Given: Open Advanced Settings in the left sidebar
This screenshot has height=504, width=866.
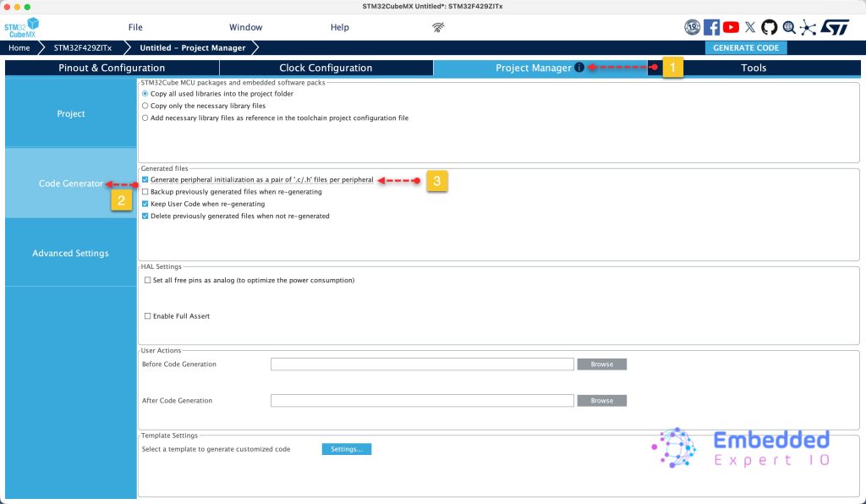Looking at the screenshot, I should 70,253.
